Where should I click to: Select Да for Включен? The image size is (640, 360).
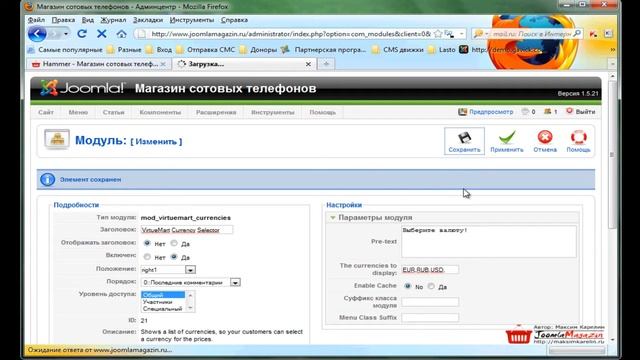pos(174,257)
